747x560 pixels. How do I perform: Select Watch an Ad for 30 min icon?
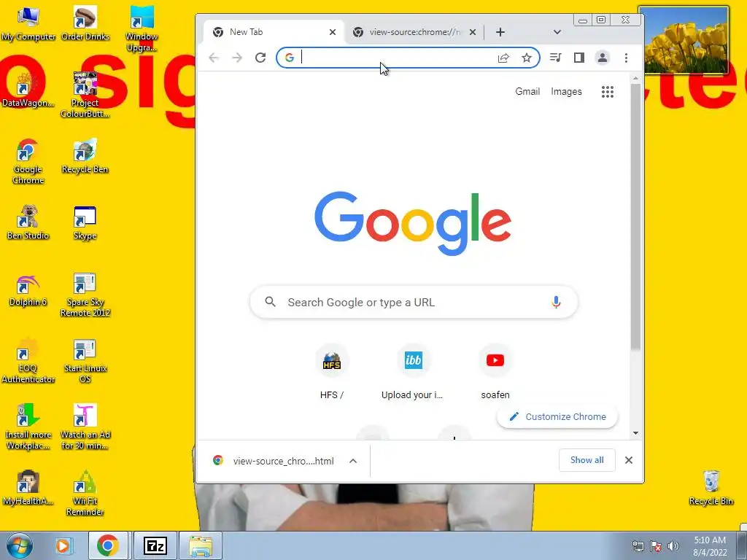coord(85,427)
